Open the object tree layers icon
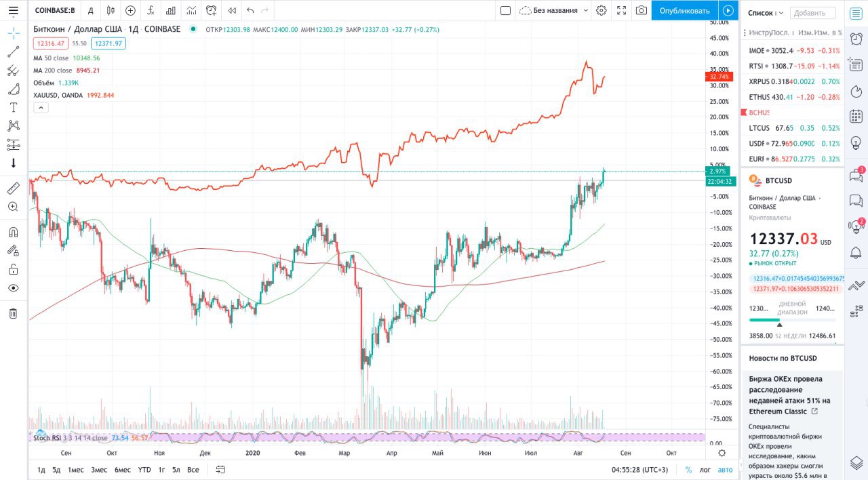 coord(856,462)
